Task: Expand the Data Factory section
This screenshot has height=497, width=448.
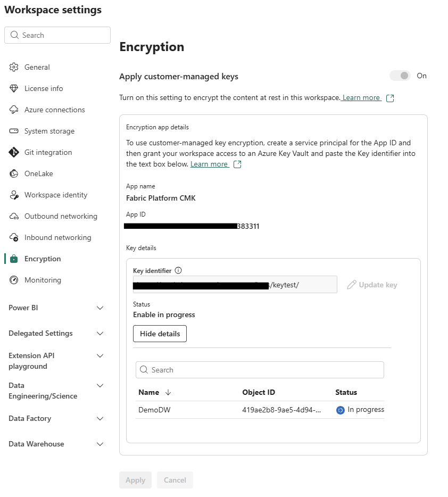Action: [99, 418]
